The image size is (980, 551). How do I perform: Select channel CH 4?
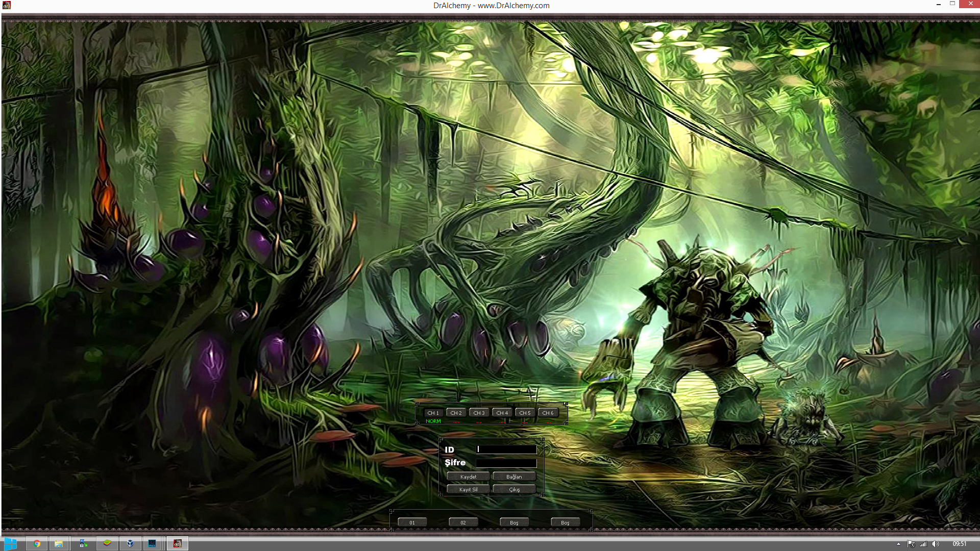[x=502, y=413]
